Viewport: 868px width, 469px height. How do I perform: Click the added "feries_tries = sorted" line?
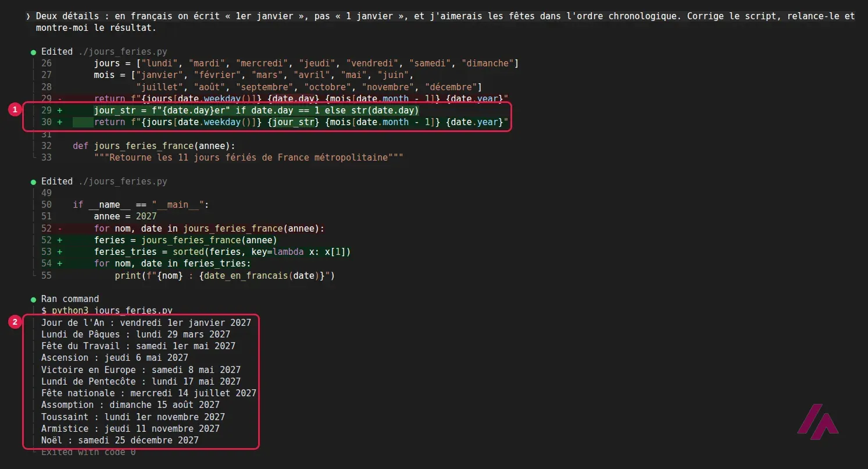pos(222,252)
